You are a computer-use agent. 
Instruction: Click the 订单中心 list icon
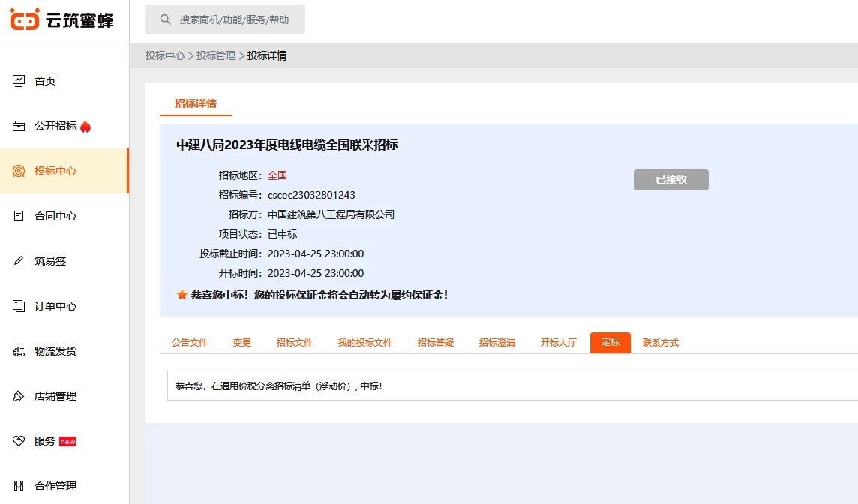(19, 306)
